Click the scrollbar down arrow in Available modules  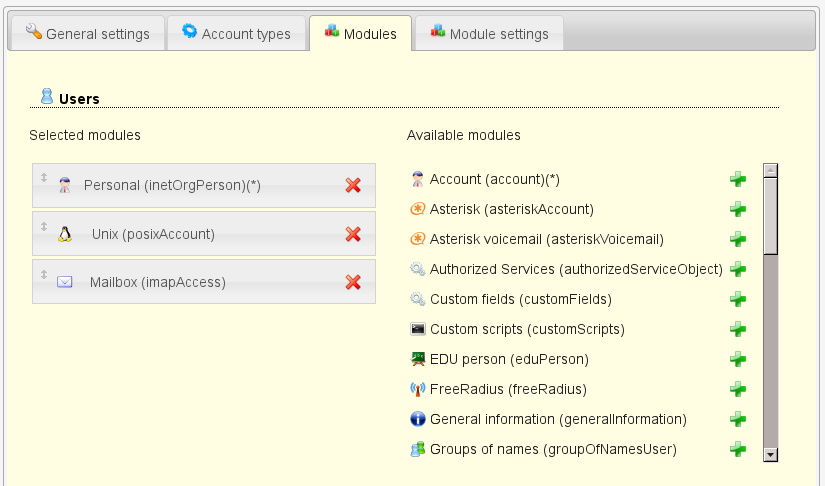click(770, 454)
